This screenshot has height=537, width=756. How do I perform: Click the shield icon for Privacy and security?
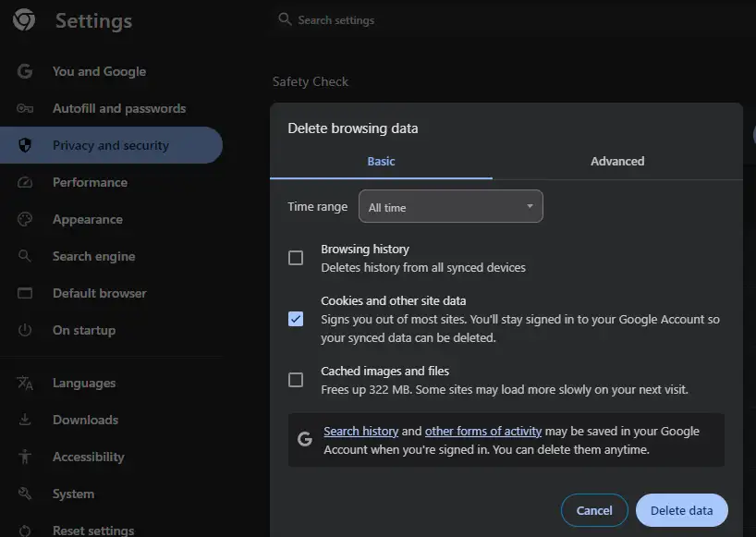pyautogui.click(x=25, y=145)
